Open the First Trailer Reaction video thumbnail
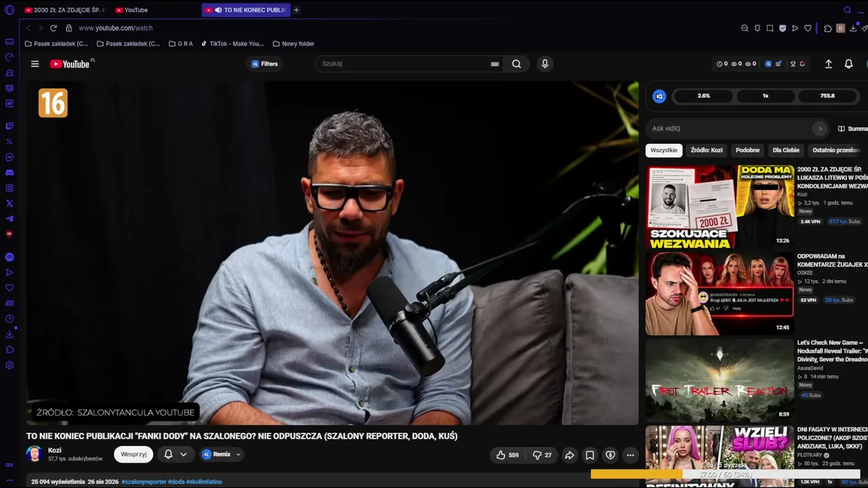Viewport: 868px width, 488px height. (x=719, y=380)
